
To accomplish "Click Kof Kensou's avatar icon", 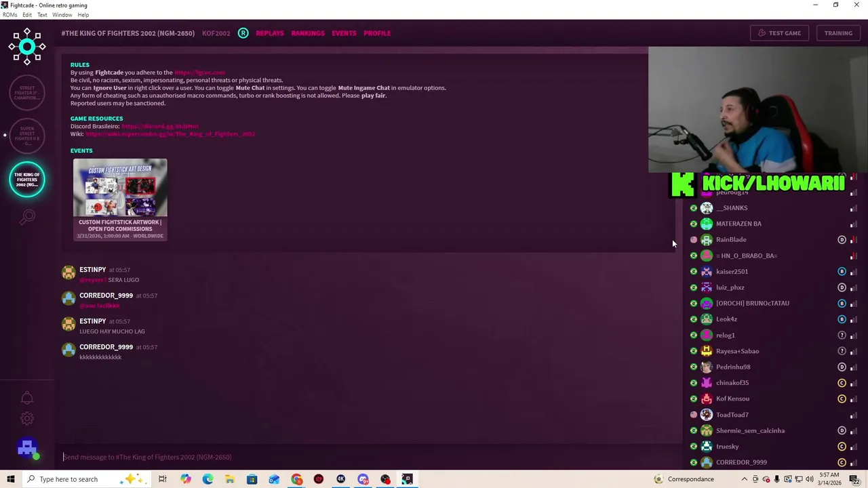I will point(707,399).
